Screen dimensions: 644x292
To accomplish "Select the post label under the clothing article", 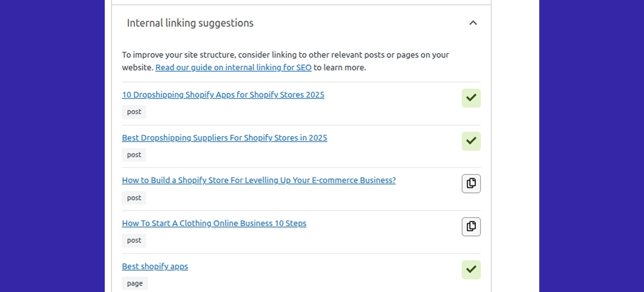I will 134,240.
